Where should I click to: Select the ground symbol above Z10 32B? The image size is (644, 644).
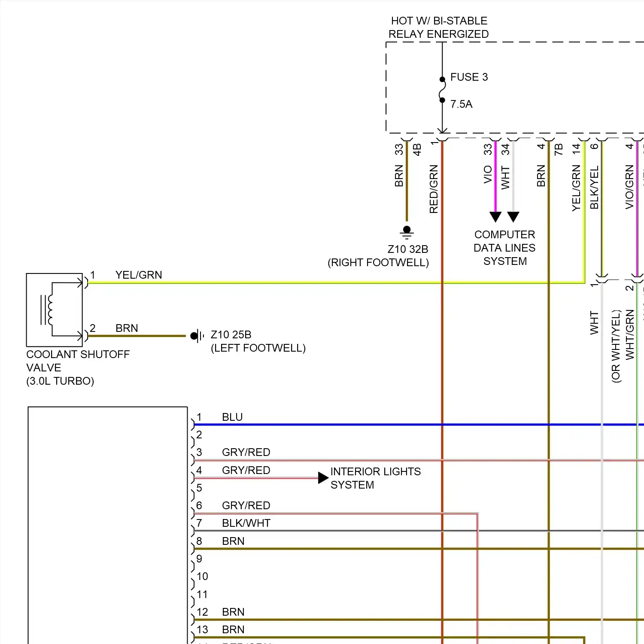[x=407, y=232]
